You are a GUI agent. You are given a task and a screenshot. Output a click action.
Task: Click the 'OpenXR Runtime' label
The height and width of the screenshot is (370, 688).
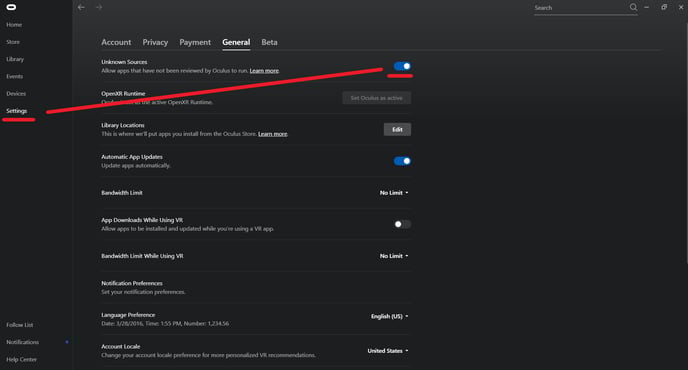(123, 93)
